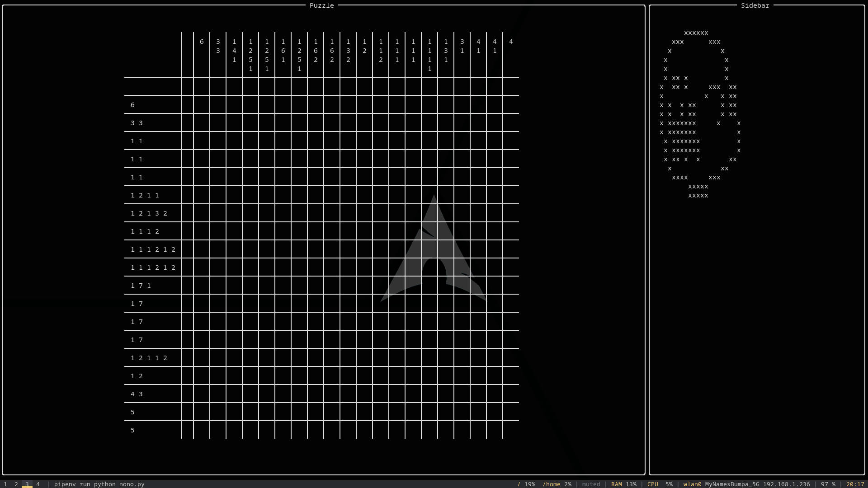Click the pipenv run python nono.py process

[99, 484]
